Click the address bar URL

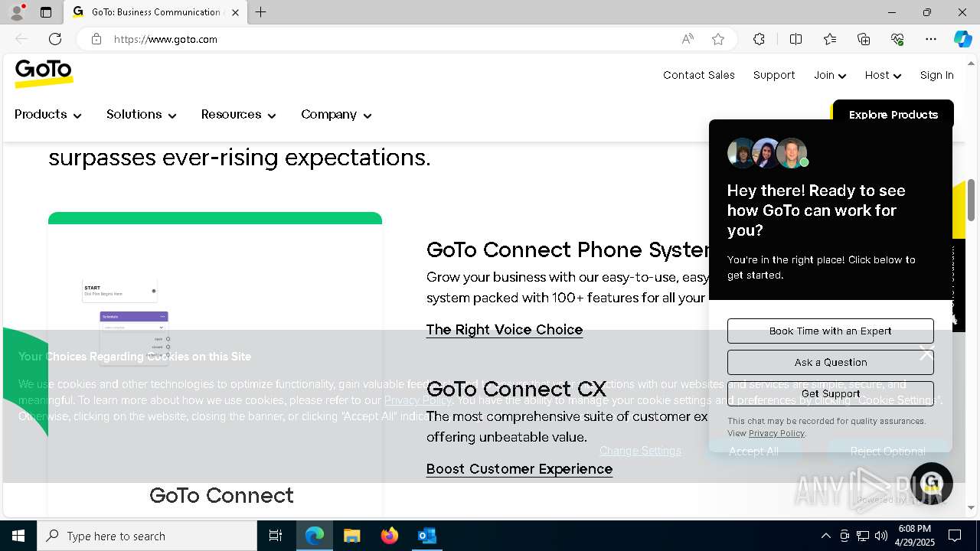[x=165, y=39]
